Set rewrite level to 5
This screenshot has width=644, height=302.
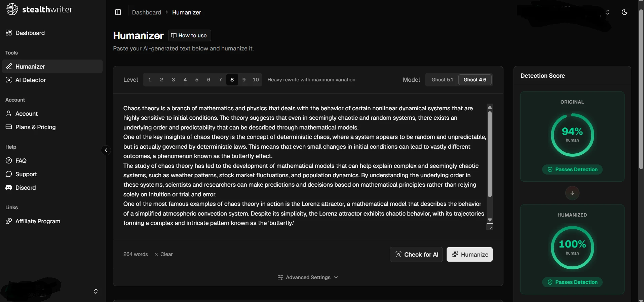click(197, 80)
